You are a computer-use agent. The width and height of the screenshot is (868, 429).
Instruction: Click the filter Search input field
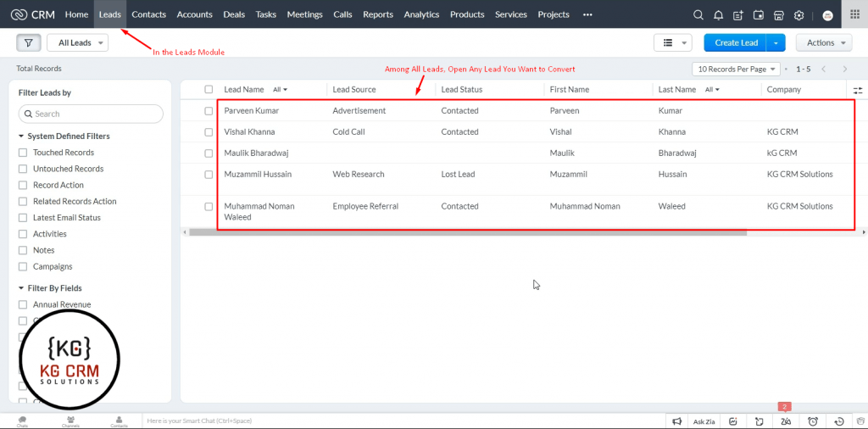pos(91,114)
